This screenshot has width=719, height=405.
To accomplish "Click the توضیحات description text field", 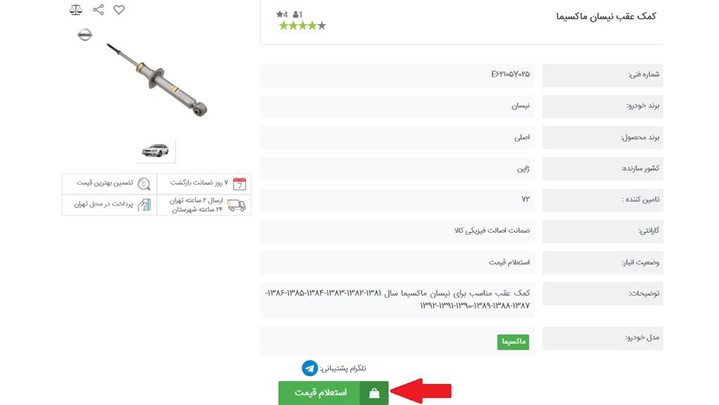I will (397, 299).
